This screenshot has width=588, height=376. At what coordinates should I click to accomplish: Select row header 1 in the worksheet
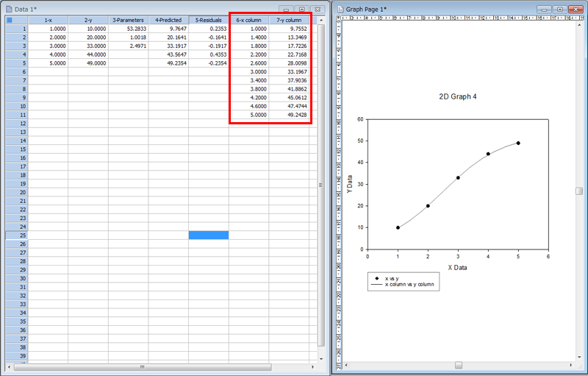(x=17, y=29)
